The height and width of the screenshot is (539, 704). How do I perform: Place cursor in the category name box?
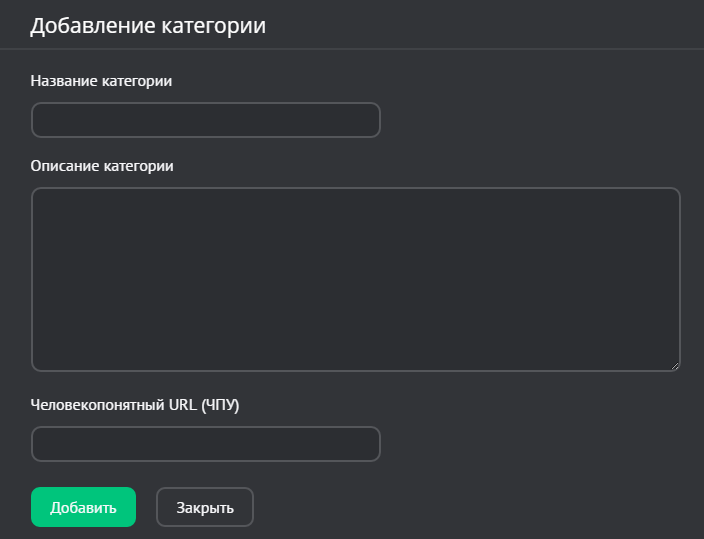206,120
